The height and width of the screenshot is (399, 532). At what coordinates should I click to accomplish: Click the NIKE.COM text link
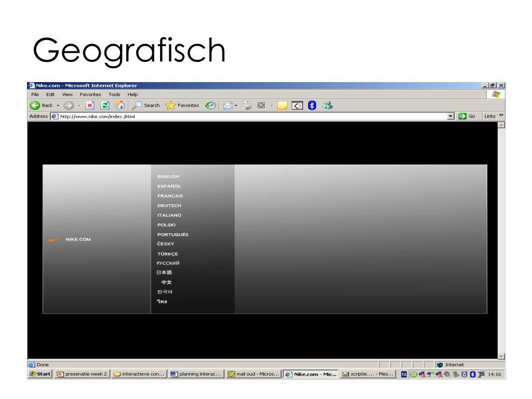click(78, 240)
